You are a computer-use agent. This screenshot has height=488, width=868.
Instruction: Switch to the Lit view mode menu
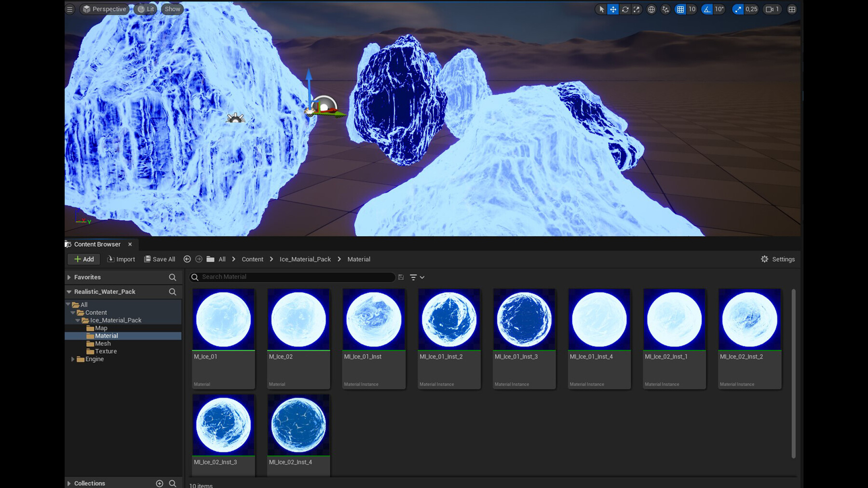click(145, 9)
